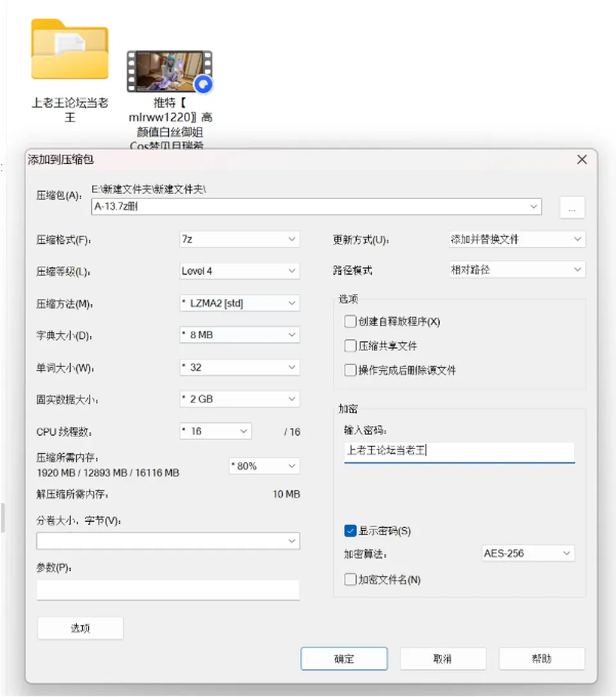The image size is (616, 697).
Task: Open the CPU 线程数 dropdown showing 16
Action: coord(216,431)
